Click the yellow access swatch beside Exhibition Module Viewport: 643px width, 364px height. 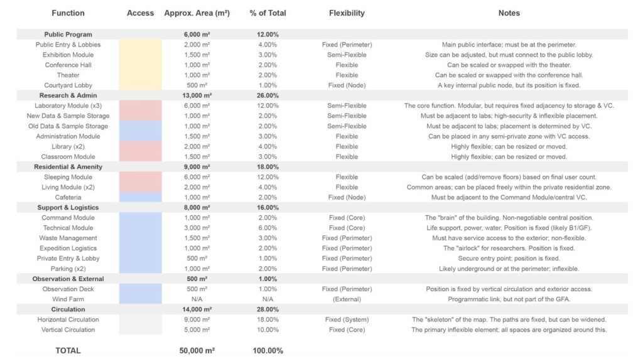click(x=140, y=55)
